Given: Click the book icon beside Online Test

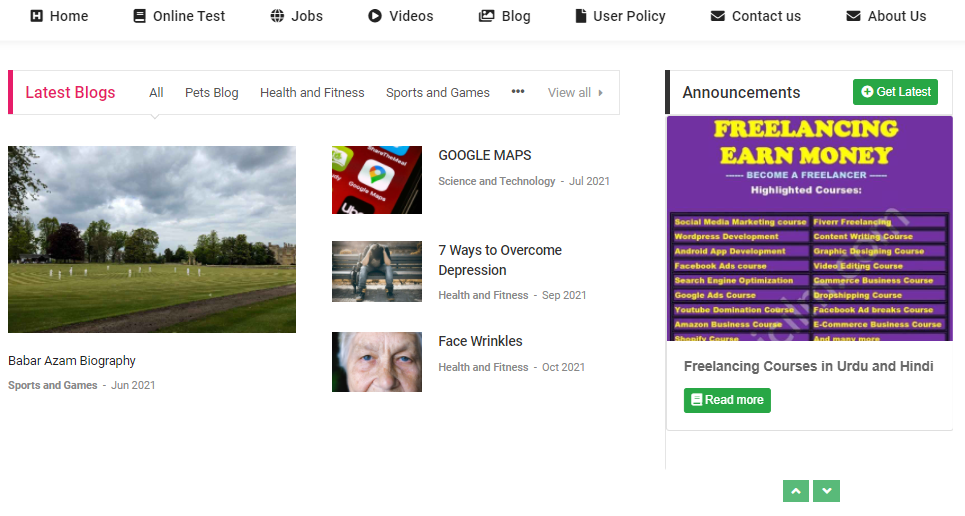Looking at the screenshot, I should pos(139,16).
